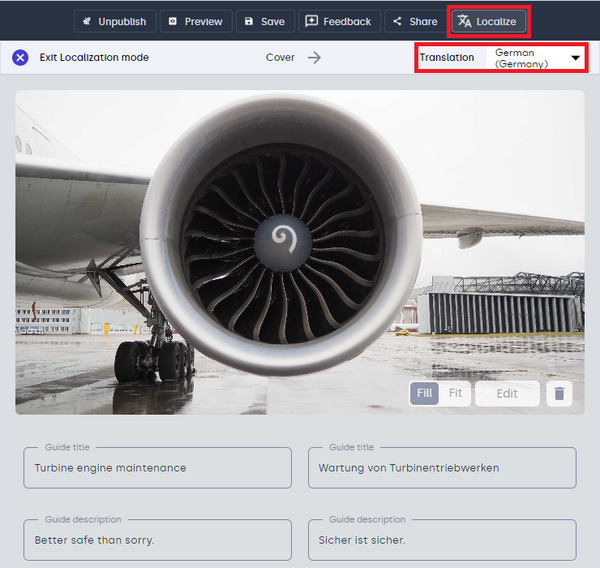This screenshot has height=568, width=600.
Task: Click the German (Germany) dropdown arrow
Action: [575, 58]
